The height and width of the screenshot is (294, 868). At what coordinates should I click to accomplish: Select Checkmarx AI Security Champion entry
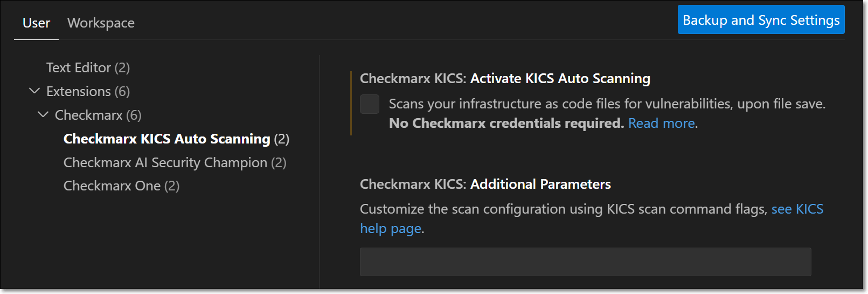pos(175,162)
